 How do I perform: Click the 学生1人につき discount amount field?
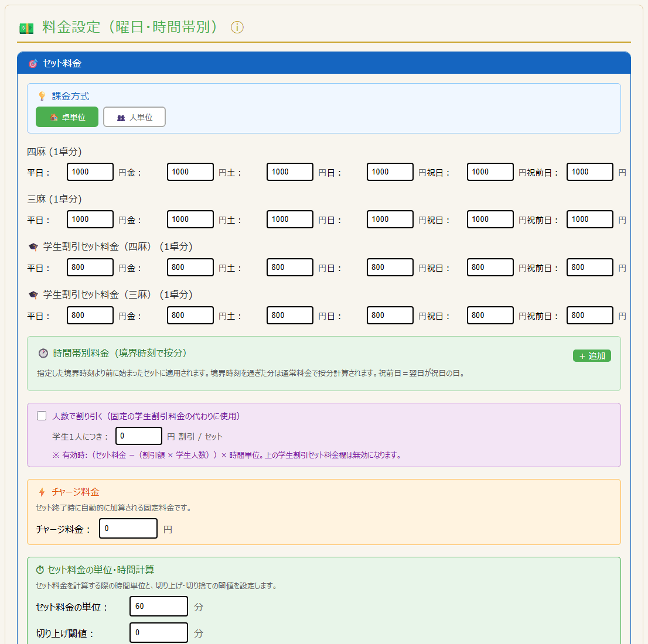point(138,436)
